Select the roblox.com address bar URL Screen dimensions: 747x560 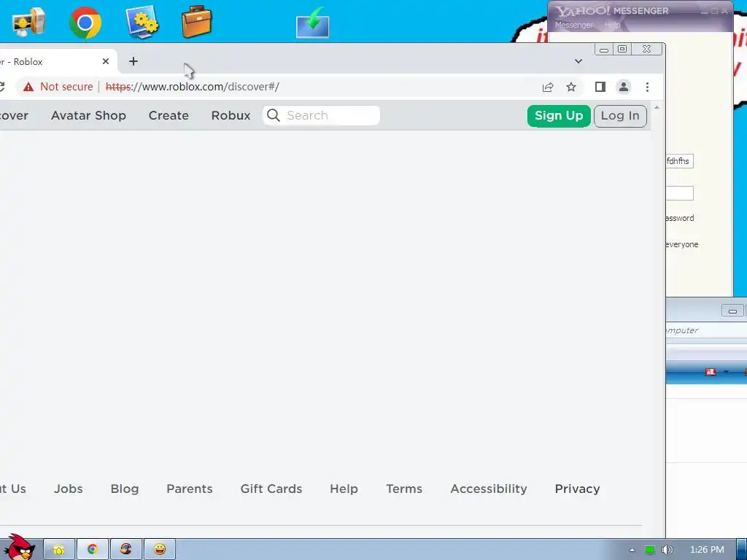193,87
